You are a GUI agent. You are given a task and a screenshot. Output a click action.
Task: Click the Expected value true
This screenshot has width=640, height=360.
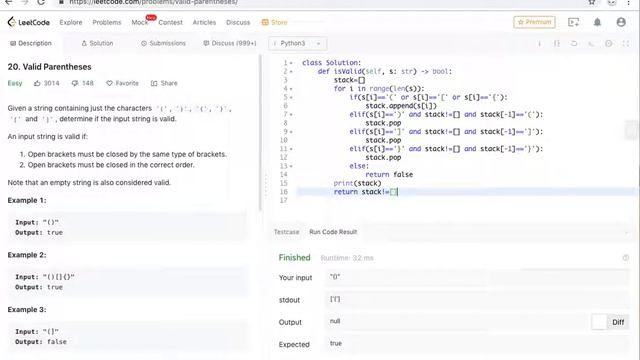click(x=336, y=344)
